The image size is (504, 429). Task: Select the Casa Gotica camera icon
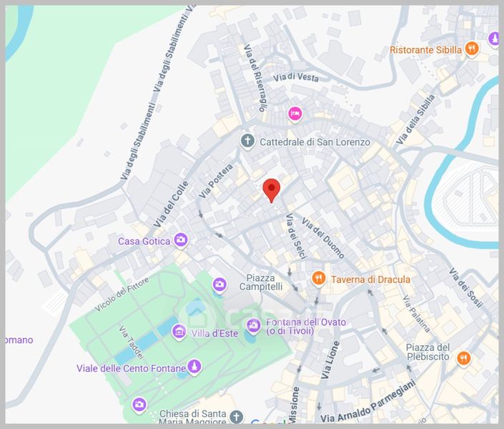[x=181, y=240]
